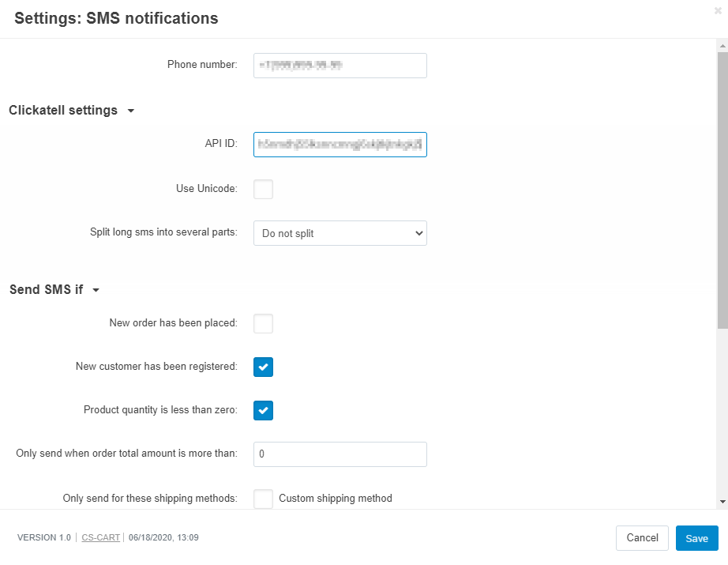Click the Use Unicode label
This screenshot has height=565, width=728.
pyautogui.click(x=207, y=189)
